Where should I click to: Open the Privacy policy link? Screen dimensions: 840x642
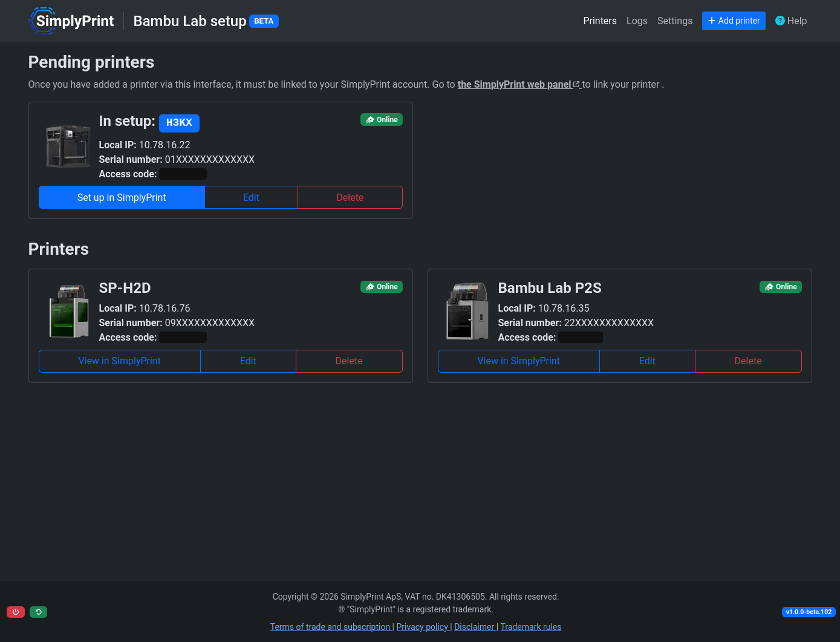pyautogui.click(x=422, y=627)
